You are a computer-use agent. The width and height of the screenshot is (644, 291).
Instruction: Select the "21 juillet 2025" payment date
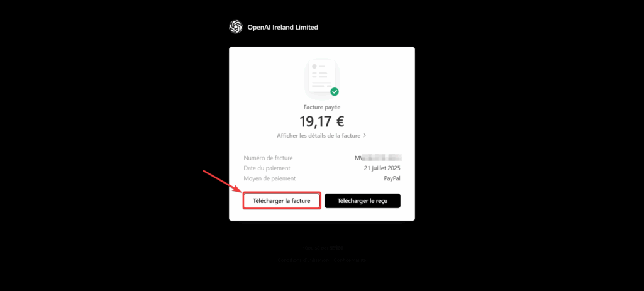tap(382, 168)
